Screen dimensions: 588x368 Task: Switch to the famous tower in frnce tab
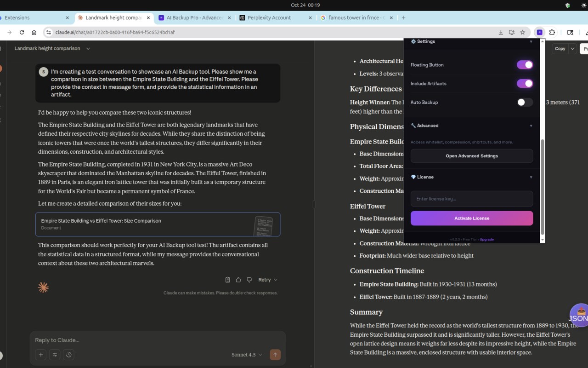pyautogui.click(x=356, y=17)
